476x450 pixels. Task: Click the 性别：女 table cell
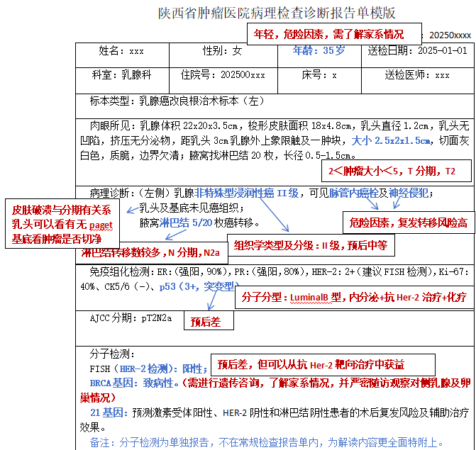click(x=222, y=51)
